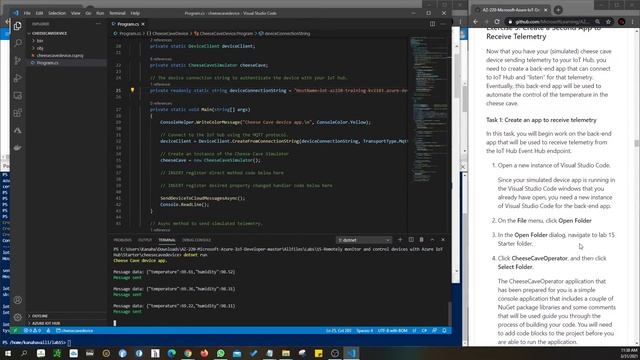
Task: Open cheesecavedevice.csproj in Explorer
Action: 60,56
